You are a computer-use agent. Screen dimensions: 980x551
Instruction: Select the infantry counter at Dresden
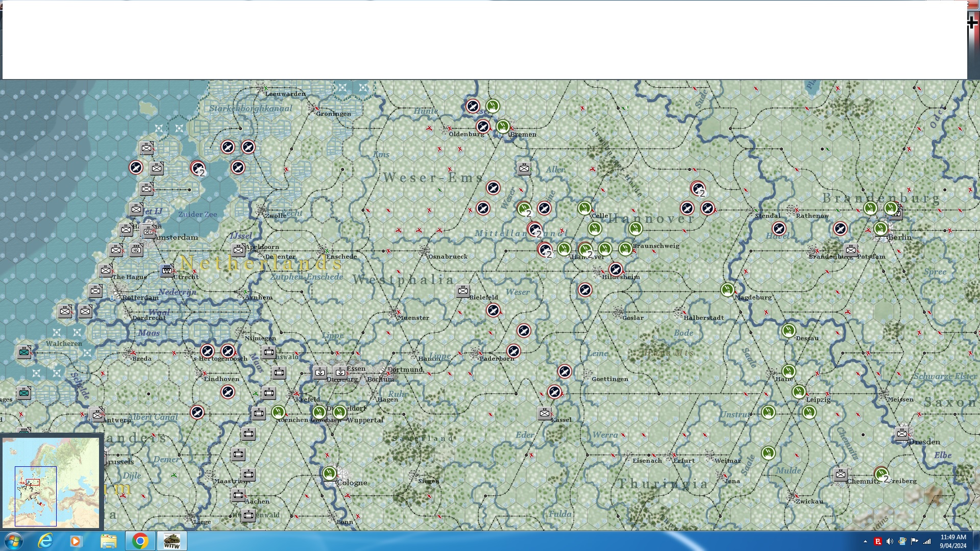click(902, 434)
